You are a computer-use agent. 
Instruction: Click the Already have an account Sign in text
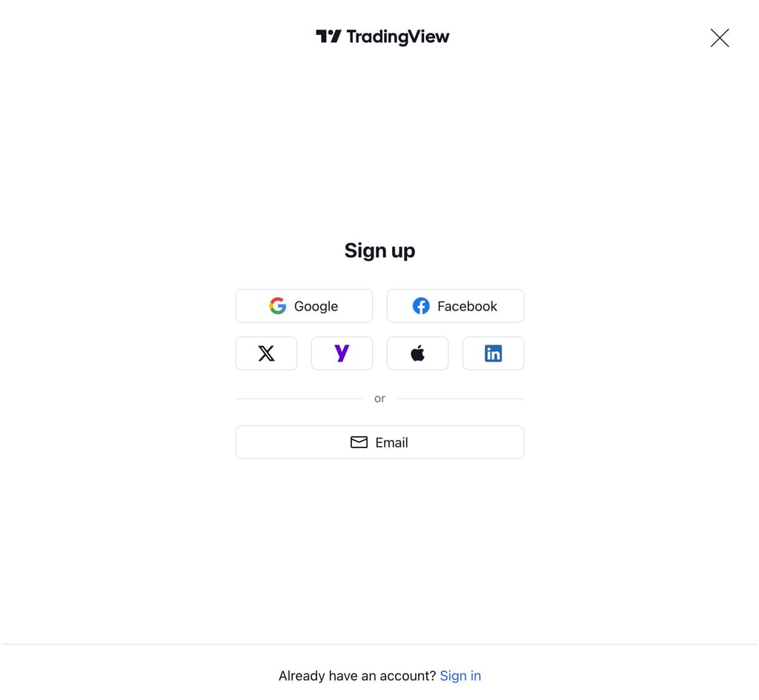[460, 676]
